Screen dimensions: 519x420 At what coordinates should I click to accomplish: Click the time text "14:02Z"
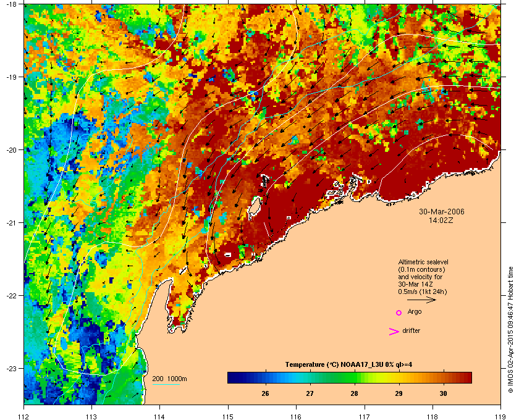click(441, 220)
